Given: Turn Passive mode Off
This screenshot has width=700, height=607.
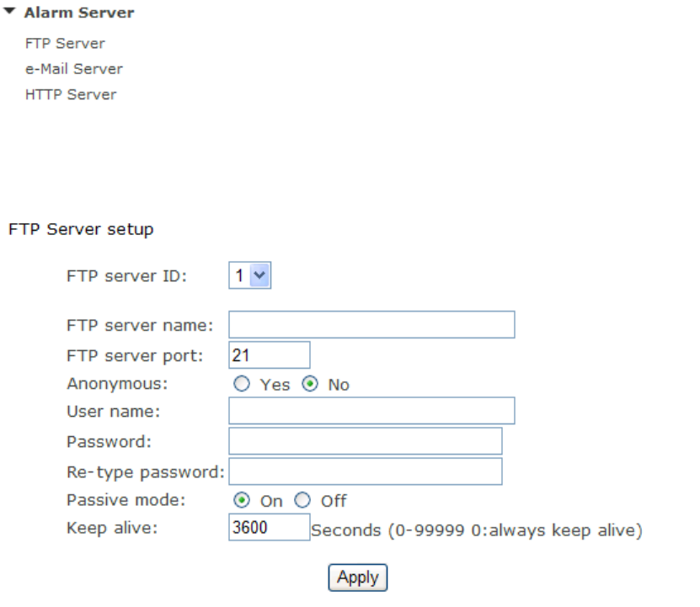Looking at the screenshot, I should tap(302, 500).
